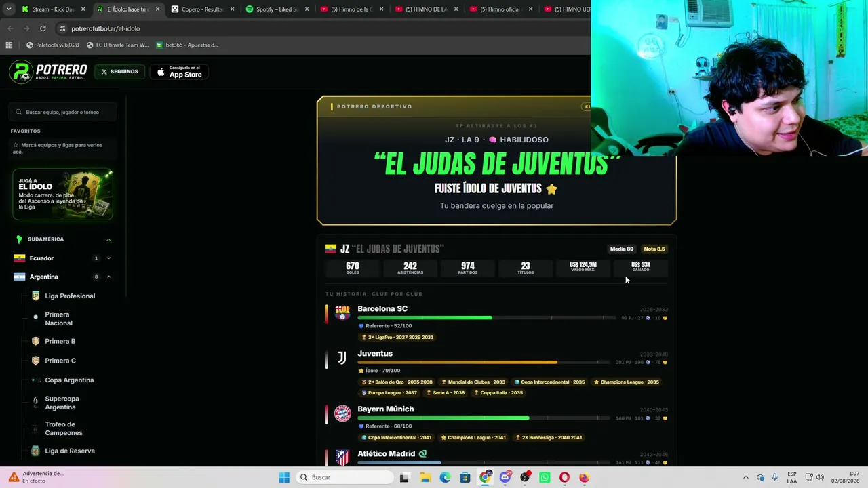Click the Primera C league badge
This screenshot has width=868, height=488.
click(x=35, y=361)
